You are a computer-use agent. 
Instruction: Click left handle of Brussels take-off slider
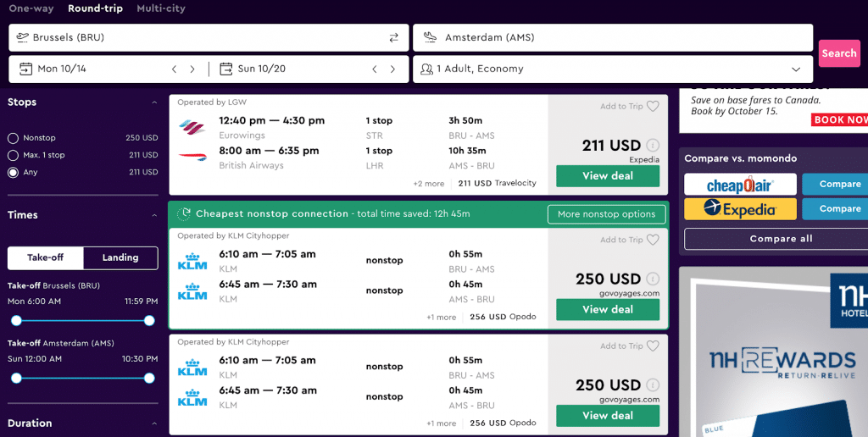coord(16,320)
